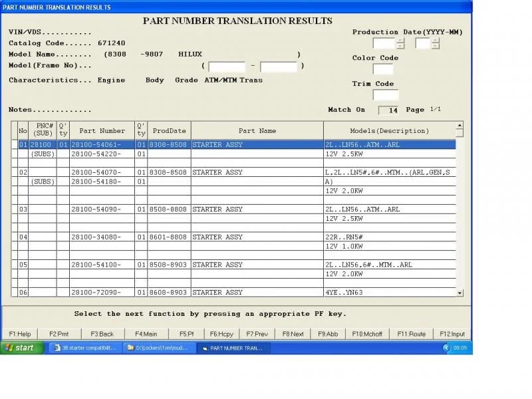The height and width of the screenshot is (399, 532).
Task: Click the F10:Mchoff button
Action: (367, 334)
